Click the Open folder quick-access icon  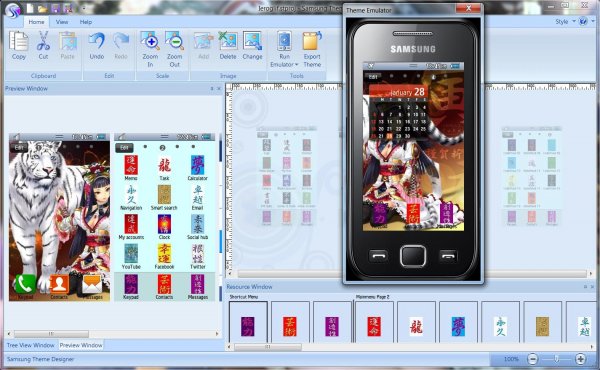point(42,8)
